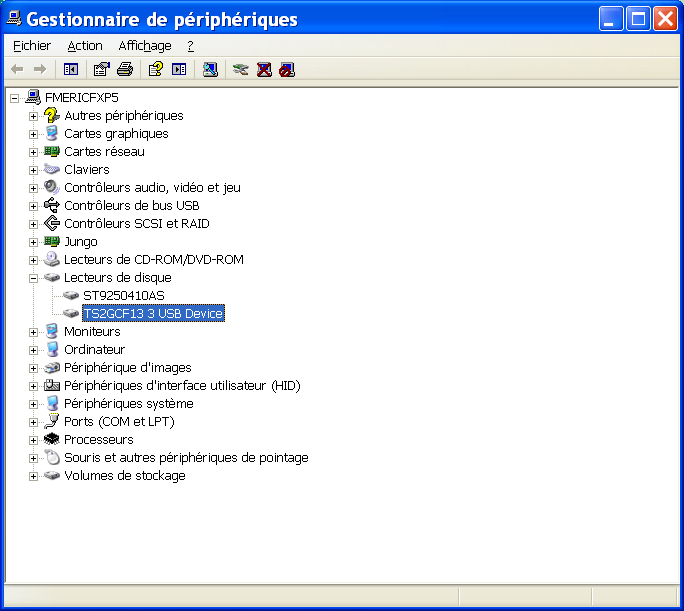Select the TS2GCF13 3 USB Device label
Screen dimensions: 684x611
click(x=154, y=314)
